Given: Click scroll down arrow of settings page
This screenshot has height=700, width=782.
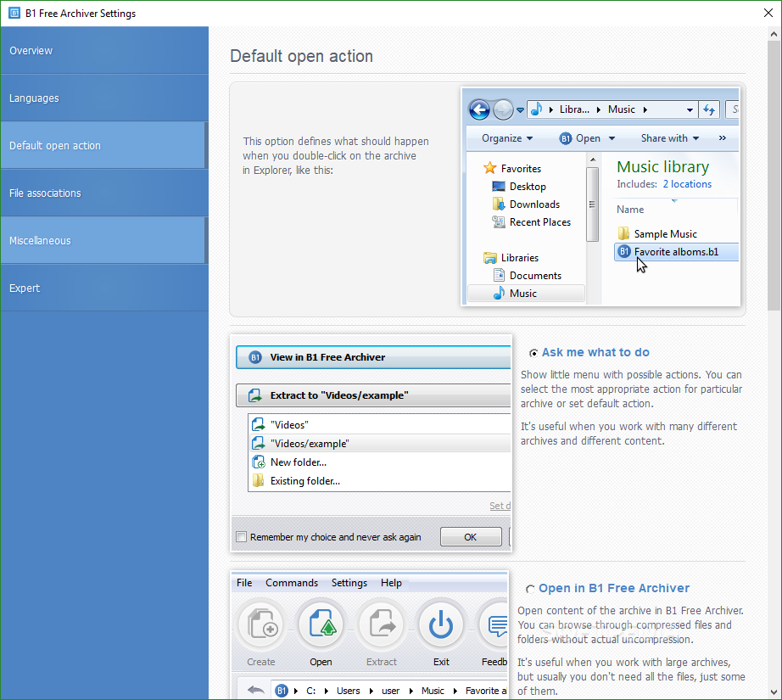Looking at the screenshot, I should pos(774,692).
